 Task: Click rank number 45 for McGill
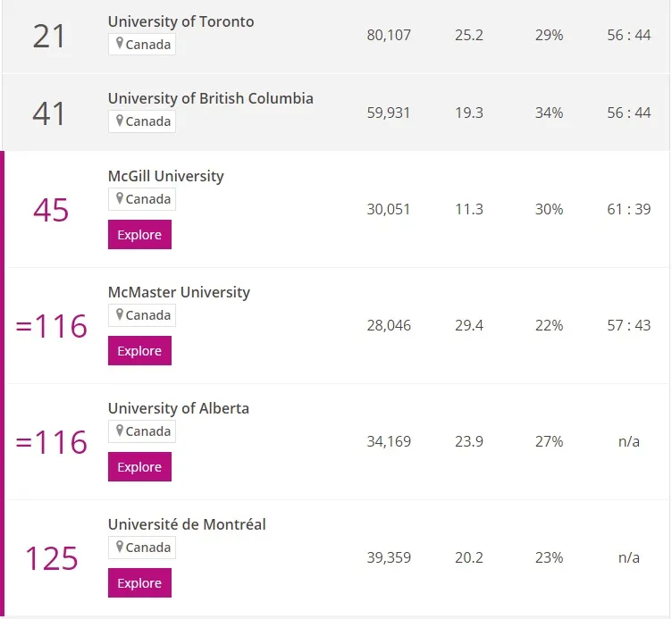(51, 210)
